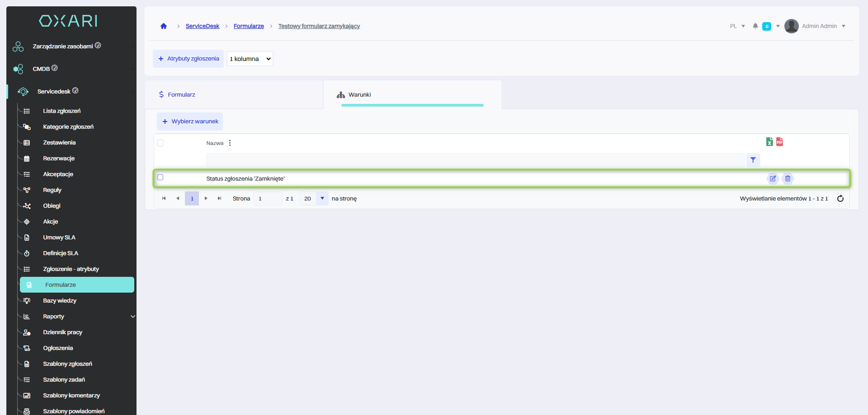Follow the ServiceDesk breadcrumb link
Screen dimensions: 868x415
tap(202, 26)
